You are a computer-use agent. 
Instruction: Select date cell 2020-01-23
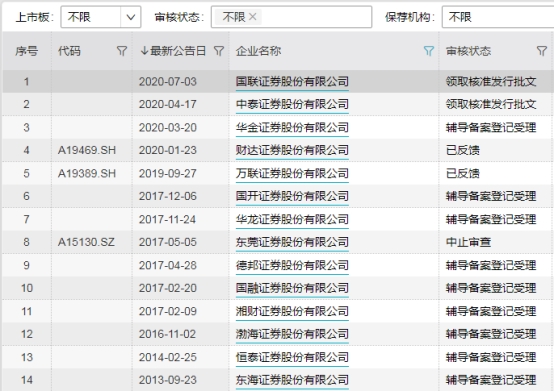pos(167,150)
